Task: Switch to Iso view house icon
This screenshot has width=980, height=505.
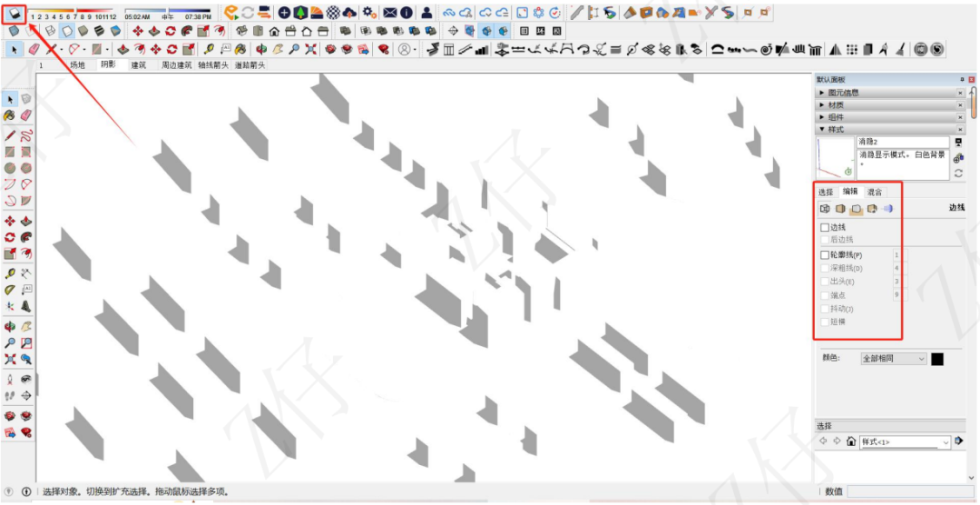Action: coord(241,30)
